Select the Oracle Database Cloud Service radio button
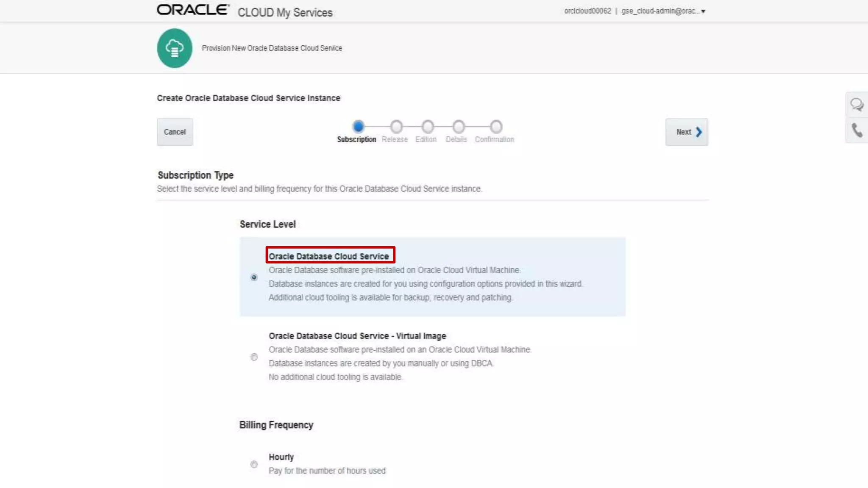Viewport: 868px width, 488px height. [254, 277]
